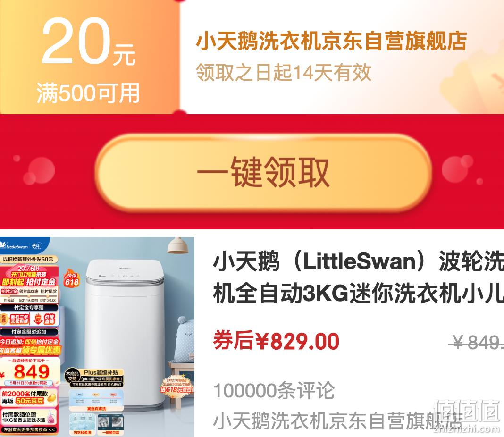Click the 即刻起抢付定金 promo badge
504x437 pixels.
tap(29, 282)
